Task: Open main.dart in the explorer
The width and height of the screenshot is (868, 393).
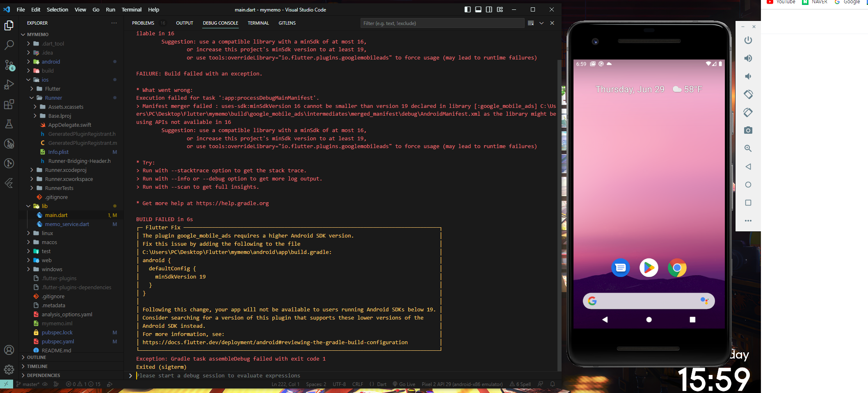Action: click(x=56, y=215)
